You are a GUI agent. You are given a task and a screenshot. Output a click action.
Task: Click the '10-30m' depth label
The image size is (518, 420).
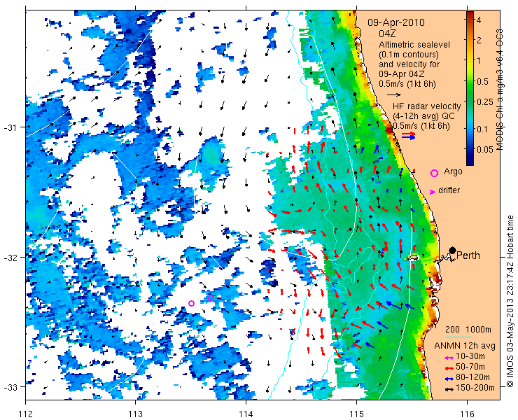point(470,356)
